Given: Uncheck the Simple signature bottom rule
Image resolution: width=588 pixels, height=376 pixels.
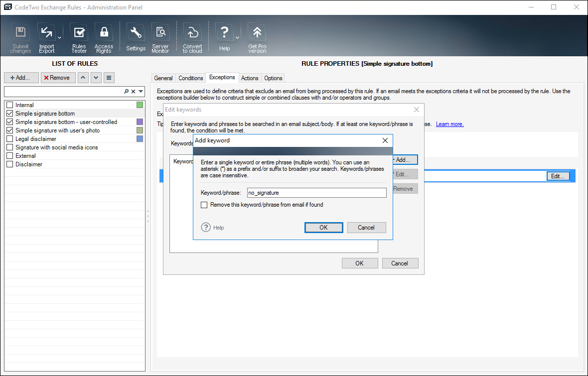Looking at the screenshot, I should [x=10, y=113].
